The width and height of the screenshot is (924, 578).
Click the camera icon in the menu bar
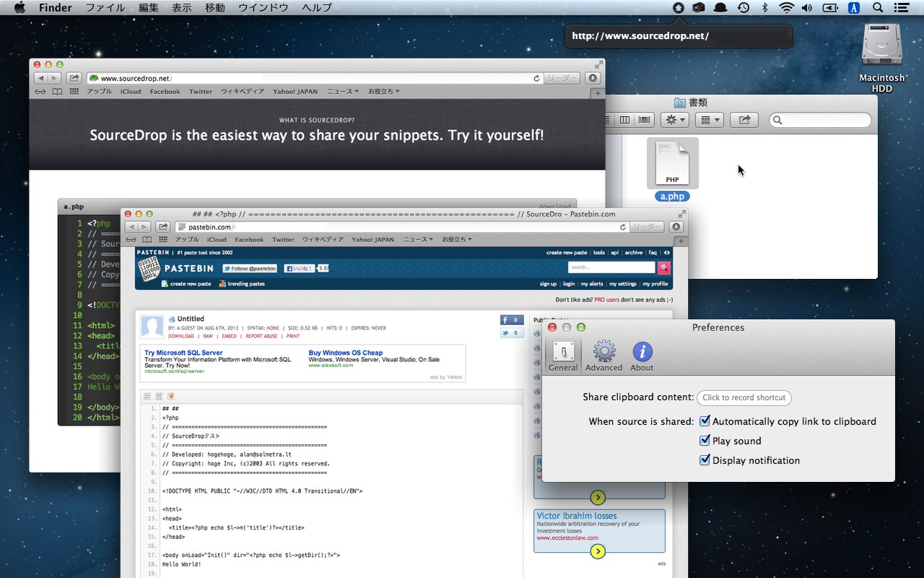pyautogui.click(x=698, y=8)
